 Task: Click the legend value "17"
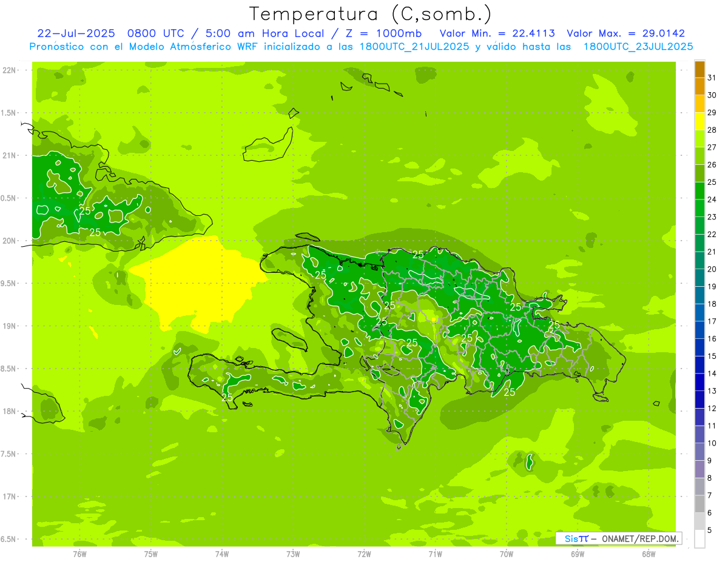(712, 321)
